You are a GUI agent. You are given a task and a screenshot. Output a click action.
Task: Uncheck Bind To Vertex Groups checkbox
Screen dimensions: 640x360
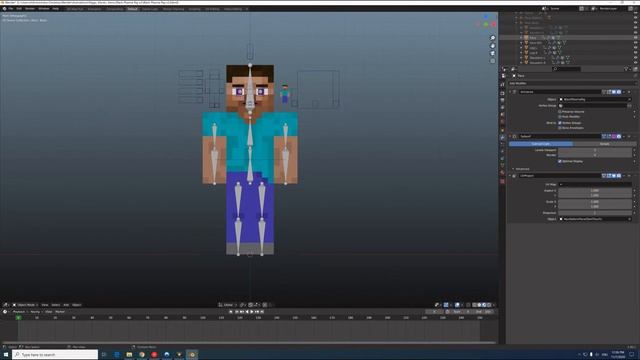coord(560,123)
